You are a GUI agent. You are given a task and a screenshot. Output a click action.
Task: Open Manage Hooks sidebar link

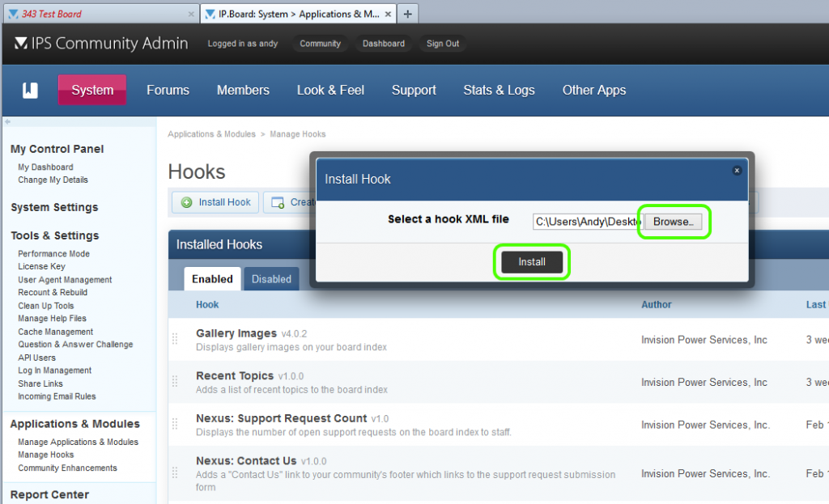(45, 455)
